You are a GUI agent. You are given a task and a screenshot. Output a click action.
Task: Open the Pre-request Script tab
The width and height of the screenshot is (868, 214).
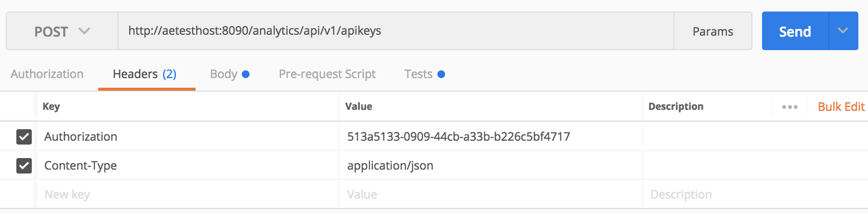coord(327,74)
